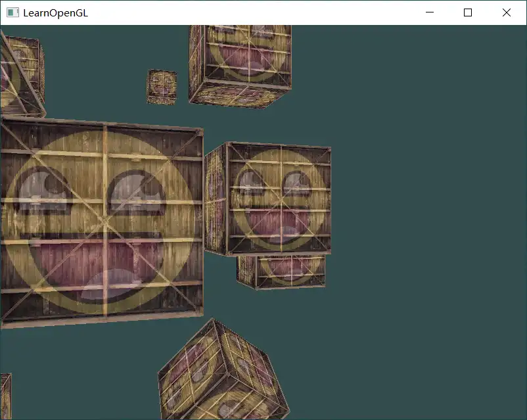This screenshot has height=420, width=527.
Task: Select the front face of the center crate
Action: pos(279,198)
